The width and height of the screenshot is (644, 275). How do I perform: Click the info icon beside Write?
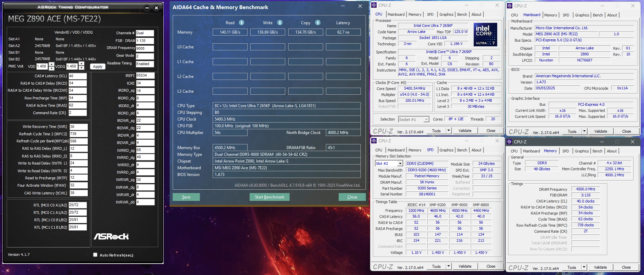point(280,22)
